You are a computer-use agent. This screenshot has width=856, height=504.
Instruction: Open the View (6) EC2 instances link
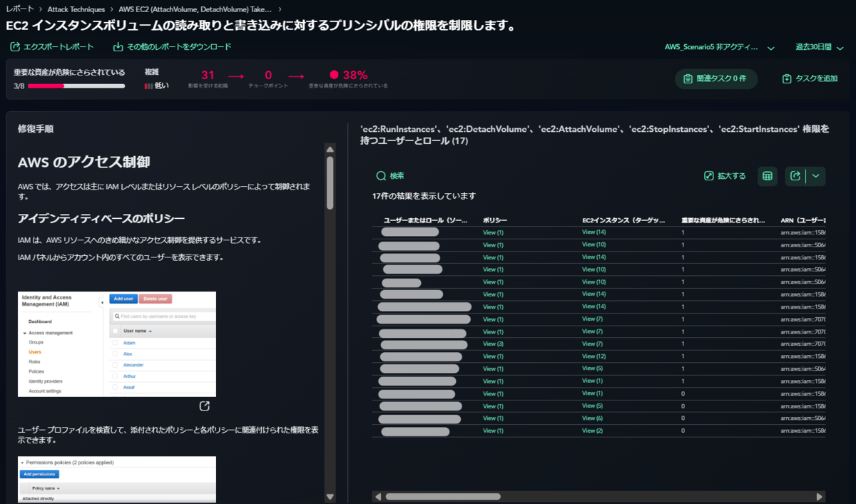pos(592,418)
